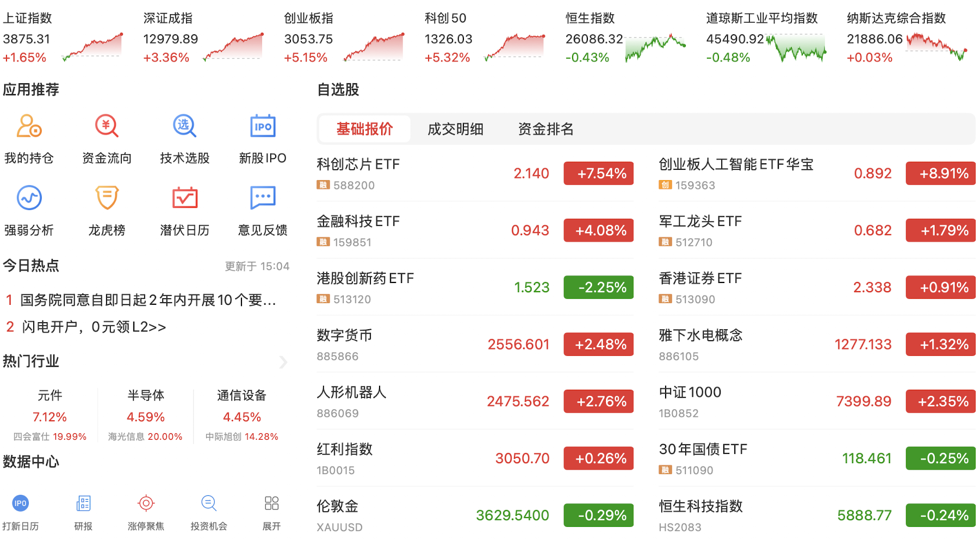
Task: Click 意见反馈 feedback icon
Action: point(263,198)
